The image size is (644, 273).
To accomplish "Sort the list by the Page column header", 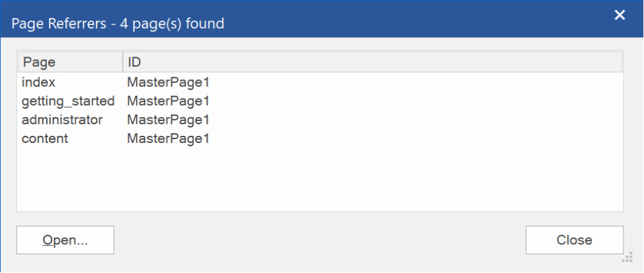I will [70, 62].
